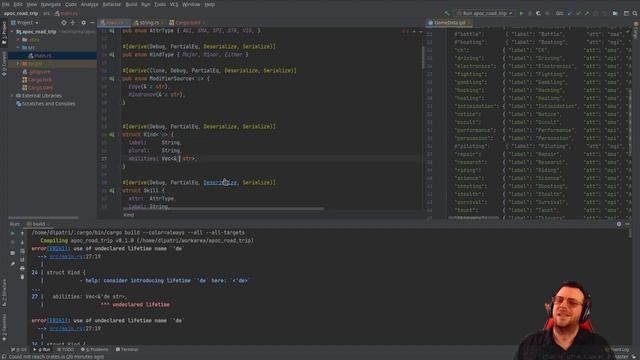Click the Structure side tab
Image resolution: width=640 pixels, height=360 pixels.
pyautogui.click(x=4, y=293)
